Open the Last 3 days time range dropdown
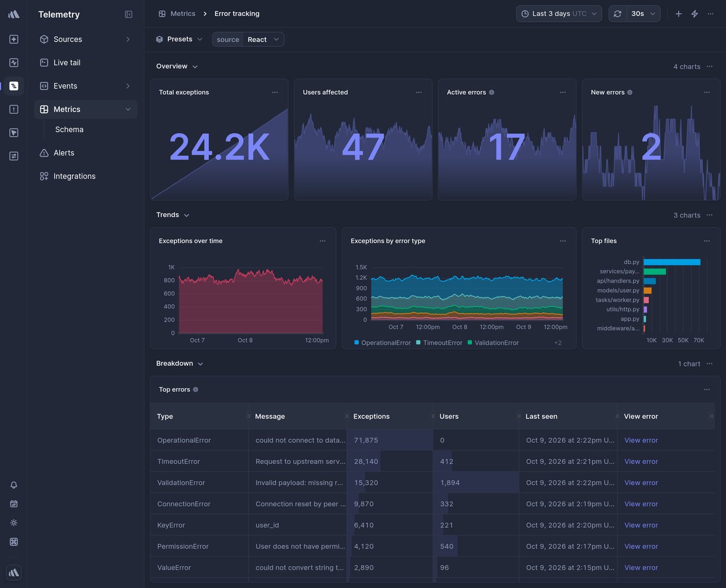726x588 pixels. coord(559,14)
